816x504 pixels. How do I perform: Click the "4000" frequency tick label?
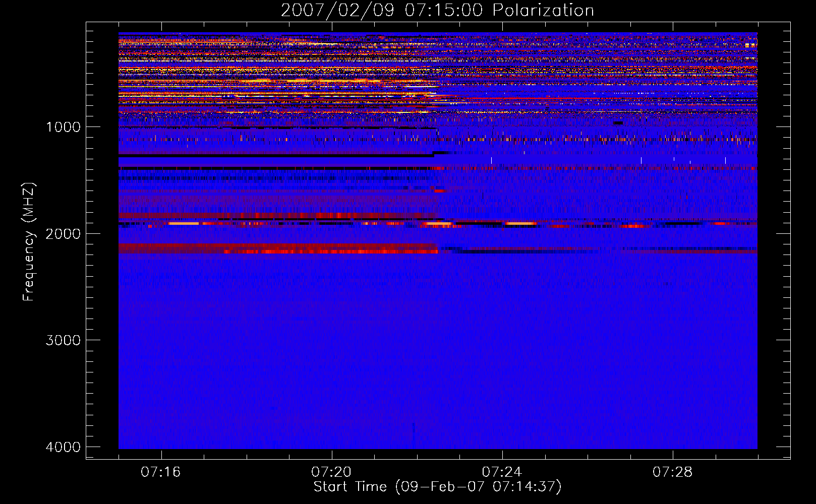[63, 447]
